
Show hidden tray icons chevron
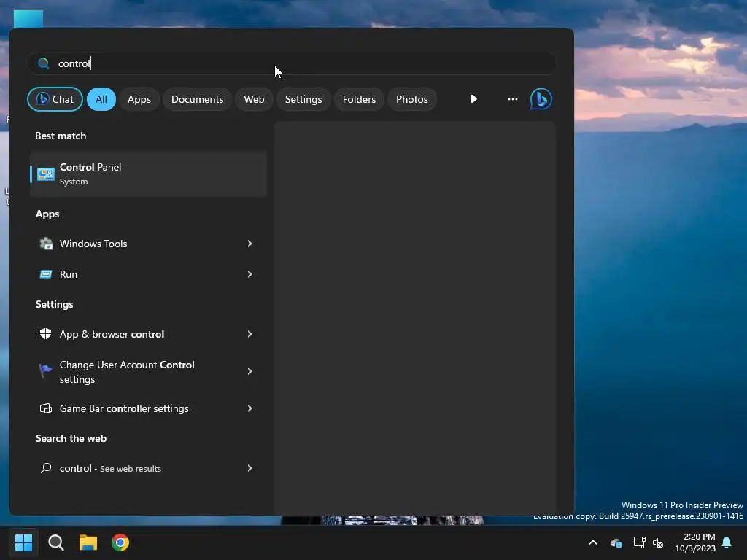pos(593,542)
